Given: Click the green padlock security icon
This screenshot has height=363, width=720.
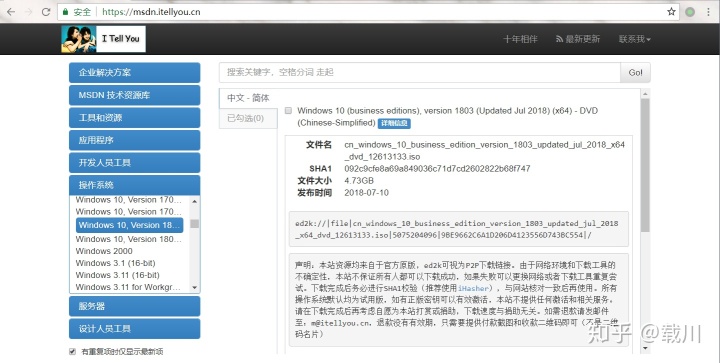Looking at the screenshot, I should pyautogui.click(x=66, y=12).
